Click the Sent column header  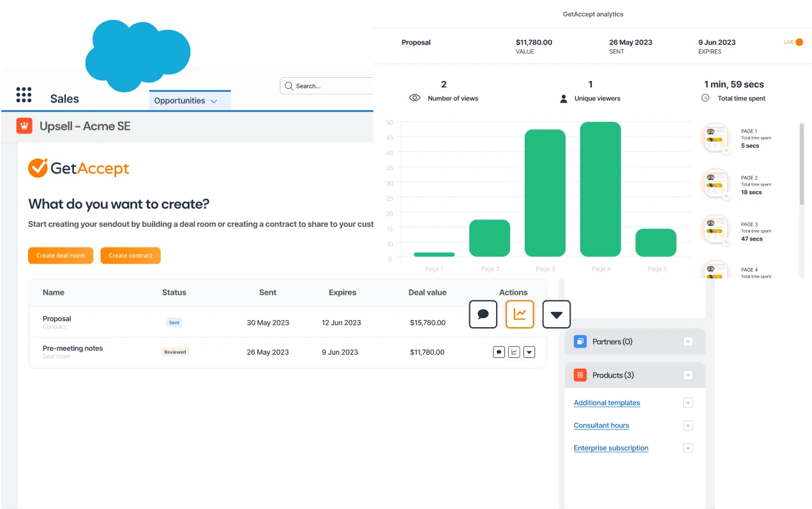point(267,293)
